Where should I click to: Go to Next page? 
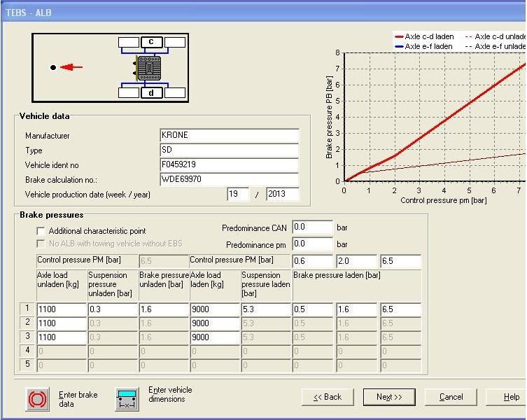click(389, 397)
